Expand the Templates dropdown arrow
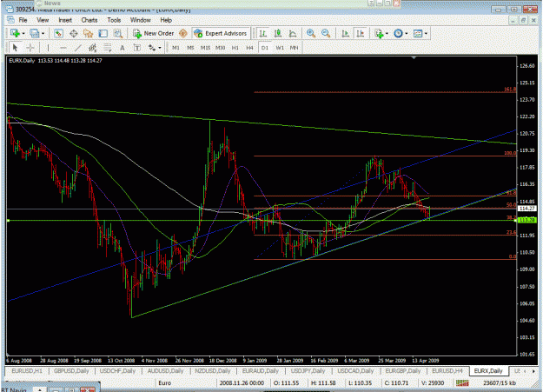 (x=426, y=34)
